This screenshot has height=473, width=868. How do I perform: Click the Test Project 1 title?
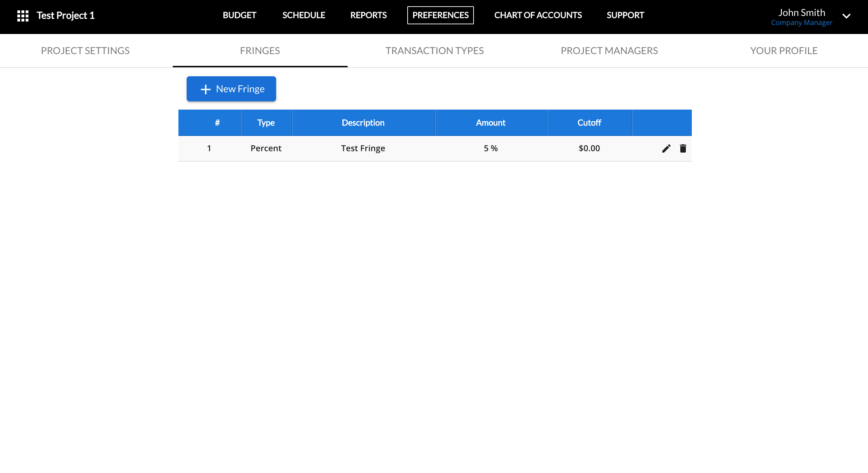pos(66,16)
